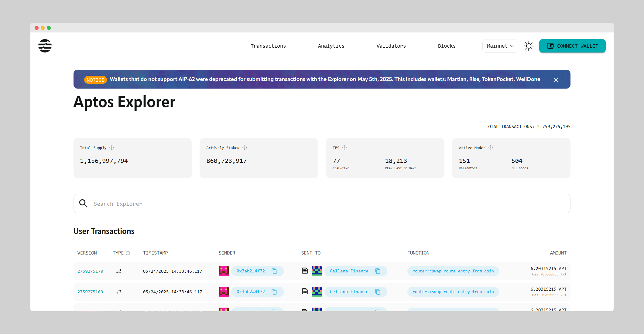This screenshot has height=334, width=644.
Task: Click the TYPE column info icon
Action: tap(128, 253)
